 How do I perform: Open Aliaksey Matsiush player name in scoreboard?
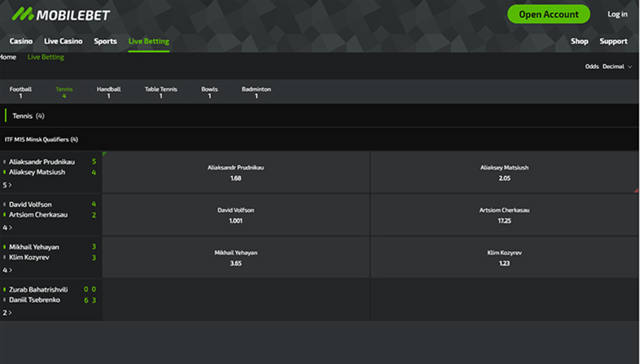pos(37,172)
